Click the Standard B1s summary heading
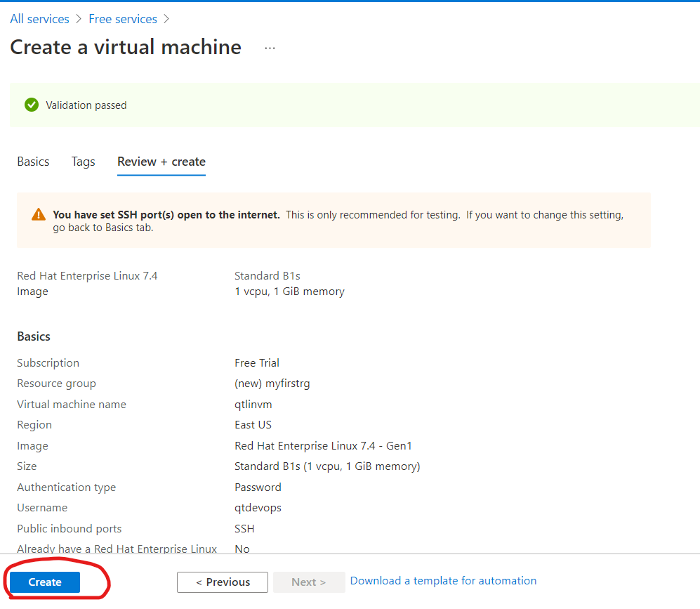This screenshot has height=609, width=700. point(267,276)
